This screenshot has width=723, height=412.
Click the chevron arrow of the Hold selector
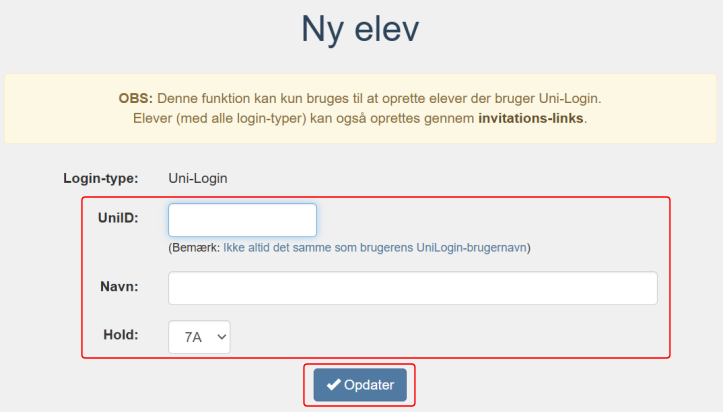click(222, 337)
